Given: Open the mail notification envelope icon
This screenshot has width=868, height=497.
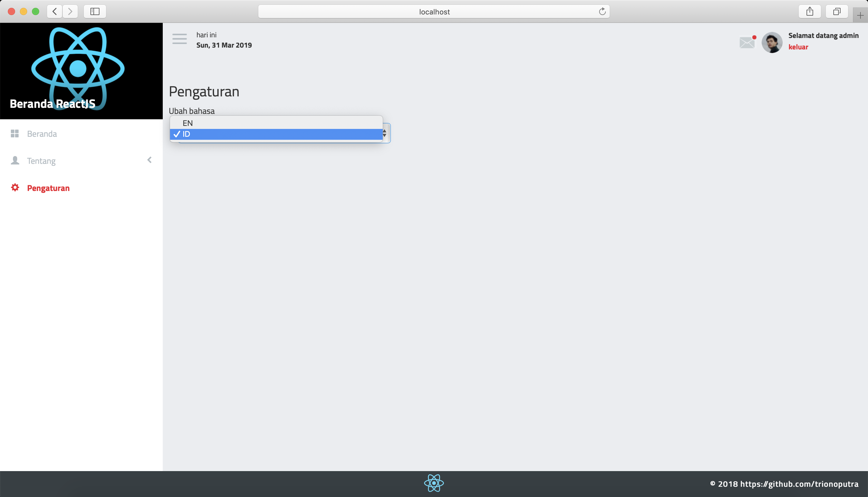Looking at the screenshot, I should click(747, 43).
